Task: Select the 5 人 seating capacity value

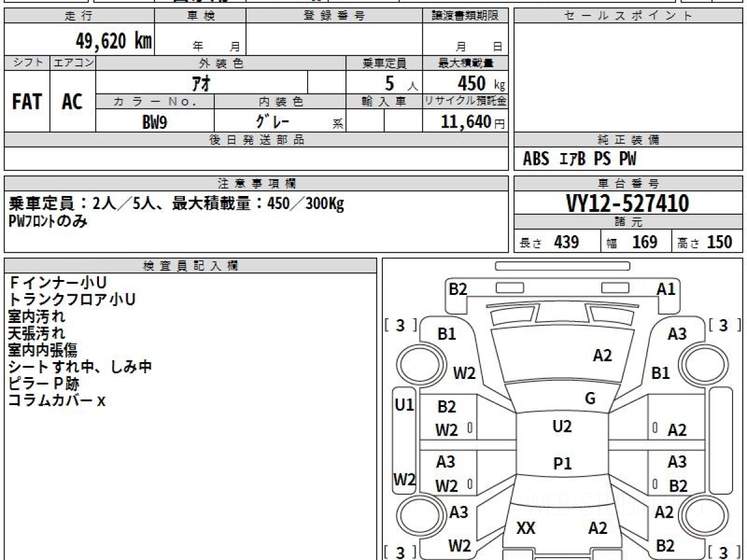Action: click(401, 83)
